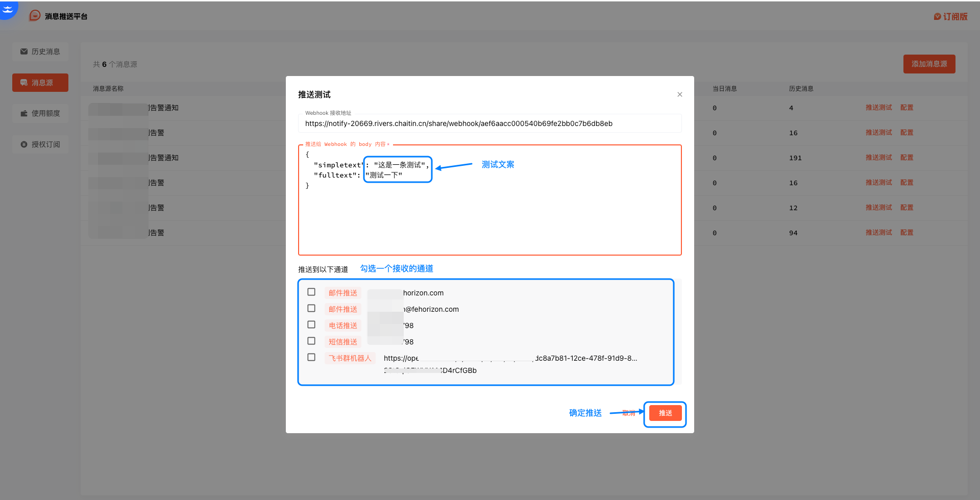Click the 添加消息源 button
980x500 pixels.
coord(929,64)
